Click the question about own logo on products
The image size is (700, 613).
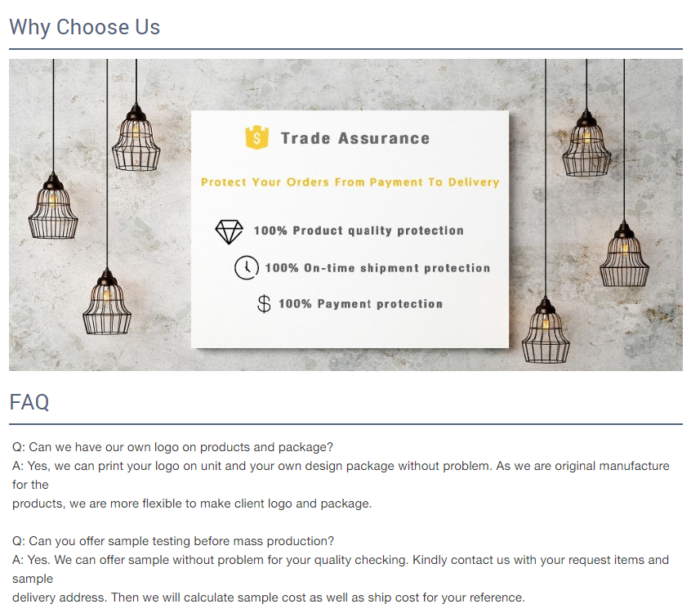point(173,447)
